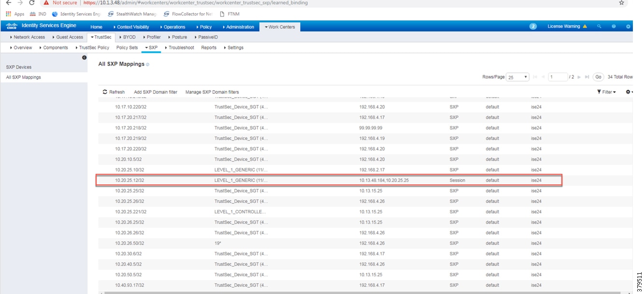Click the browser back arrow
The height and width of the screenshot is (294, 644).
point(9,3)
